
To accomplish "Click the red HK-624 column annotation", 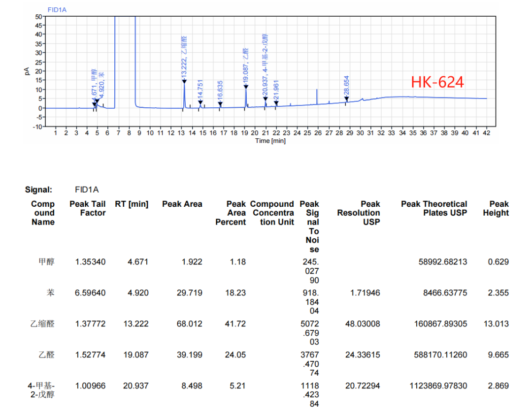I will (437, 82).
